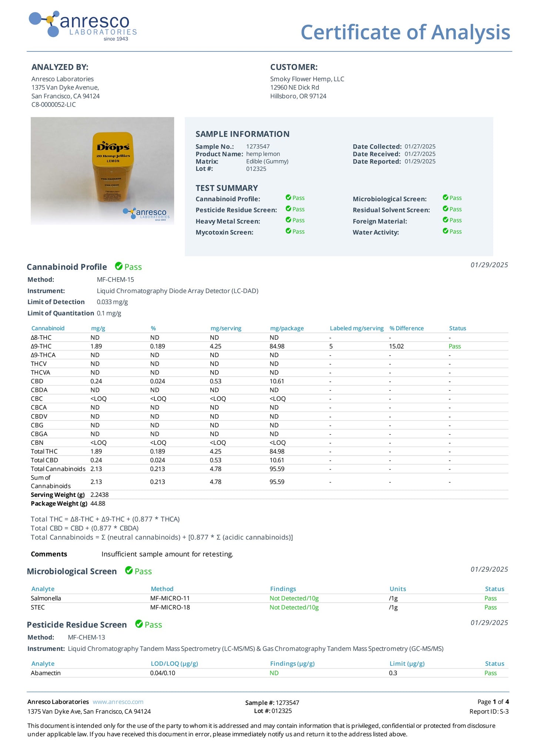Click the Residual Solvent Screen pass check icon

445,209
